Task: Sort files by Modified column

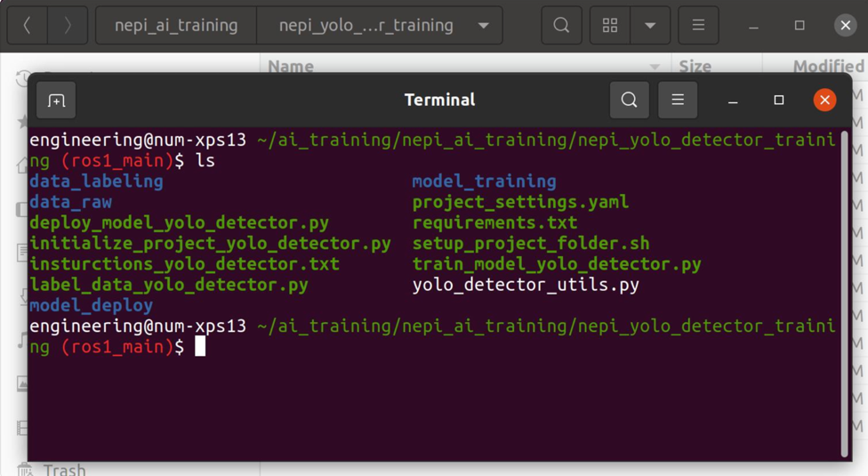Action: pyautogui.click(x=827, y=66)
